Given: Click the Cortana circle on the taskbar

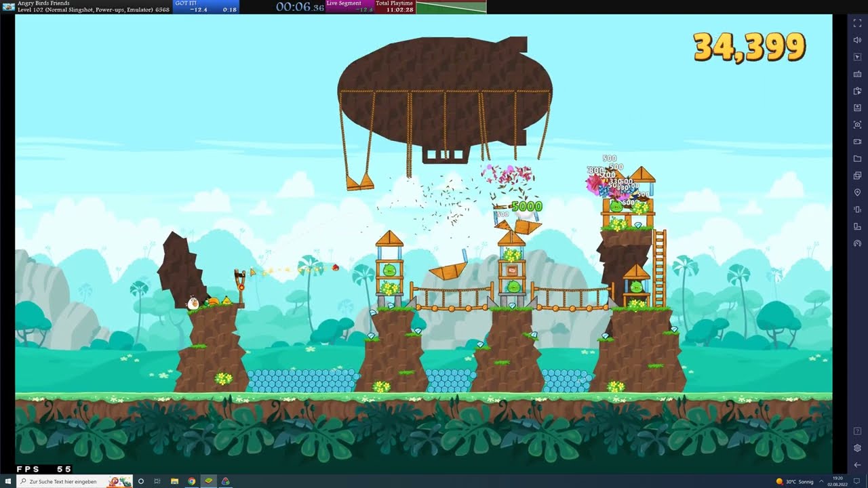Looking at the screenshot, I should pos(141,481).
